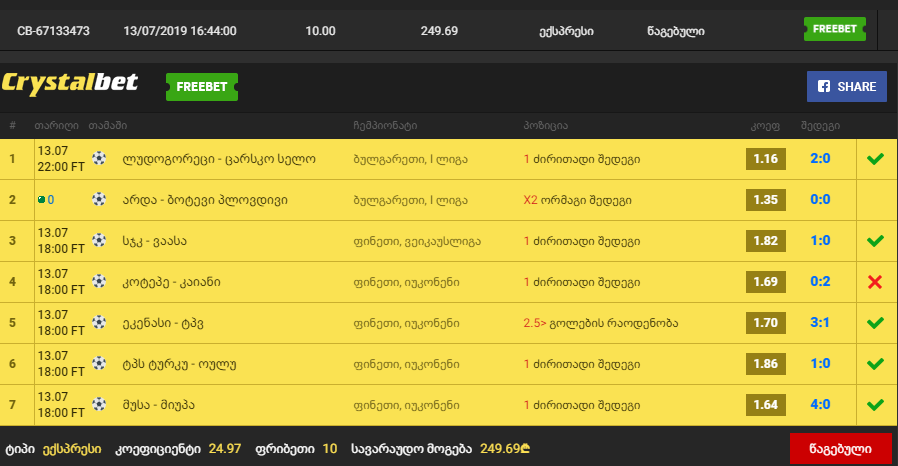Click the yellow ექსპრესი type in footer
This screenshot has height=466, width=898.
72,449
